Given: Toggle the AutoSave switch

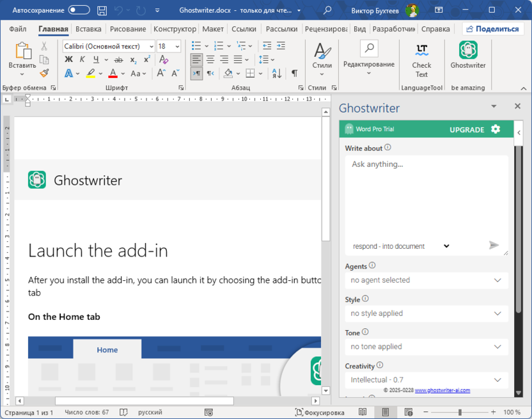Looking at the screenshot, I should [79, 10].
